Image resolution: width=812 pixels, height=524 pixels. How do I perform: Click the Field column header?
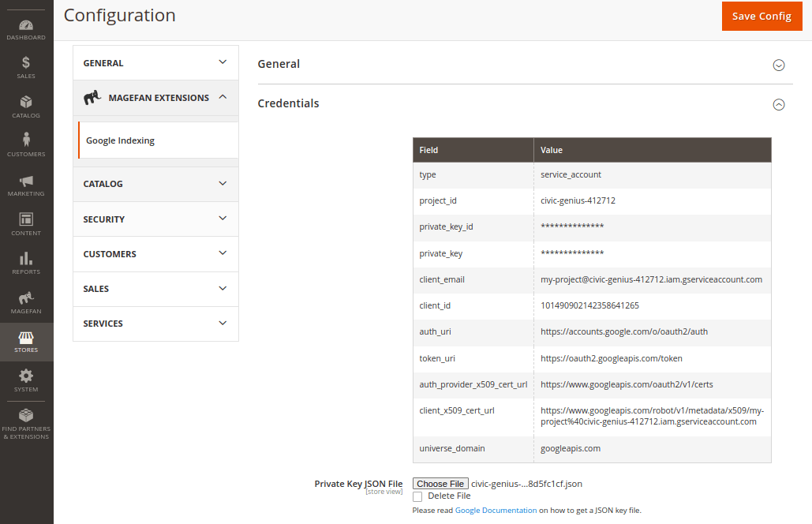point(473,150)
